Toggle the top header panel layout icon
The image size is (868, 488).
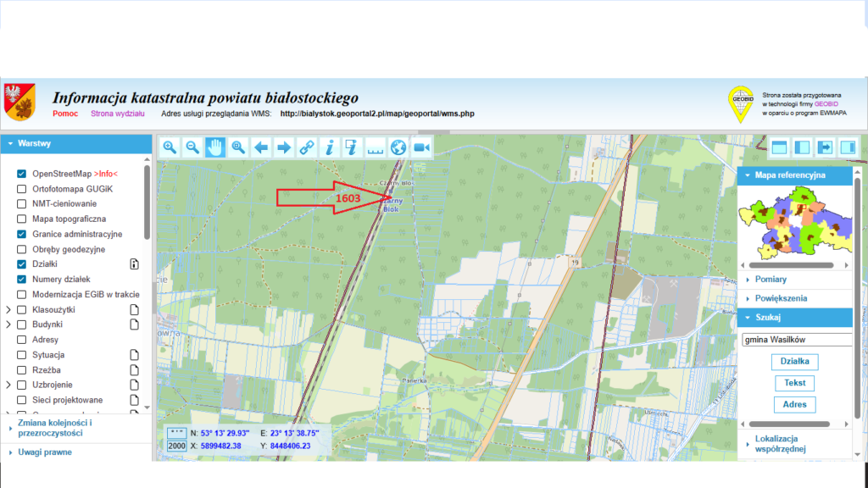[x=780, y=147]
